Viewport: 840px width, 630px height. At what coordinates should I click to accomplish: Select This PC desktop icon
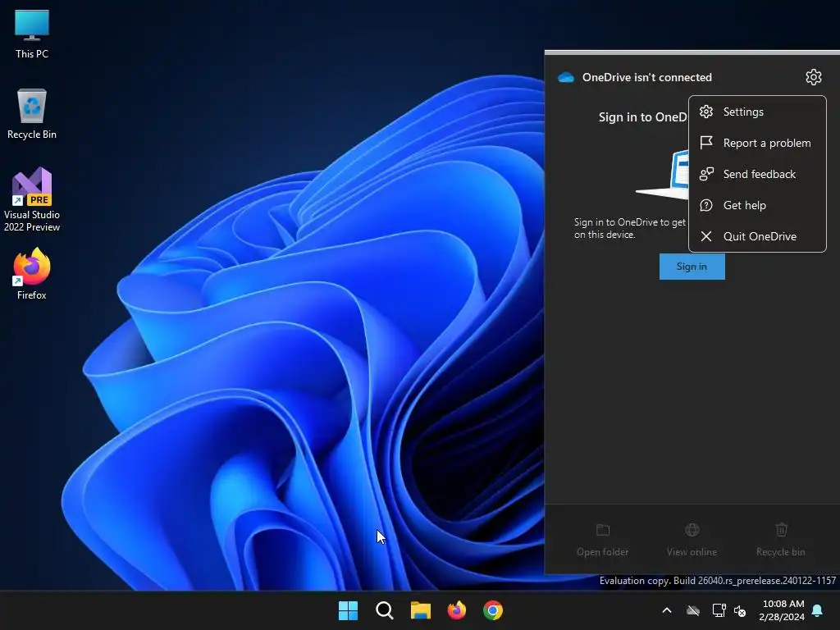coord(32,34)
